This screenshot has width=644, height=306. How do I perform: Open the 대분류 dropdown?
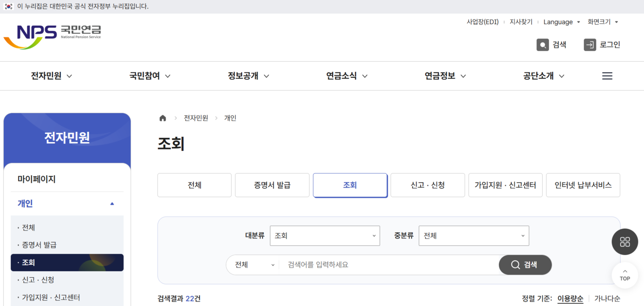coord(325,236)
